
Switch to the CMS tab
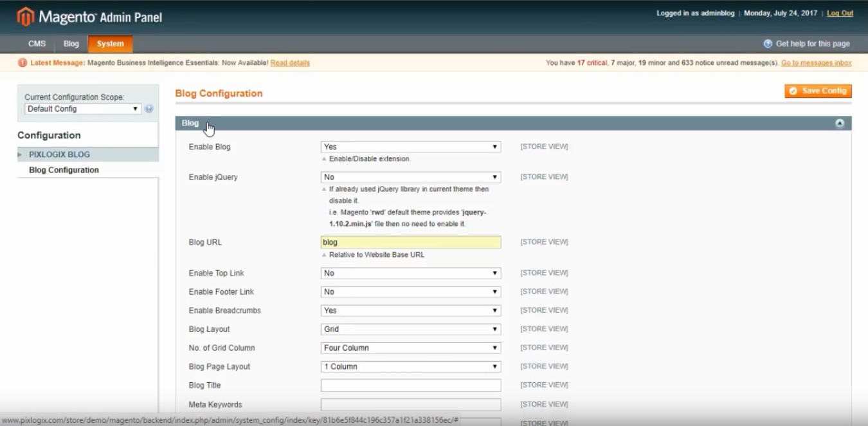pos(36,44)
